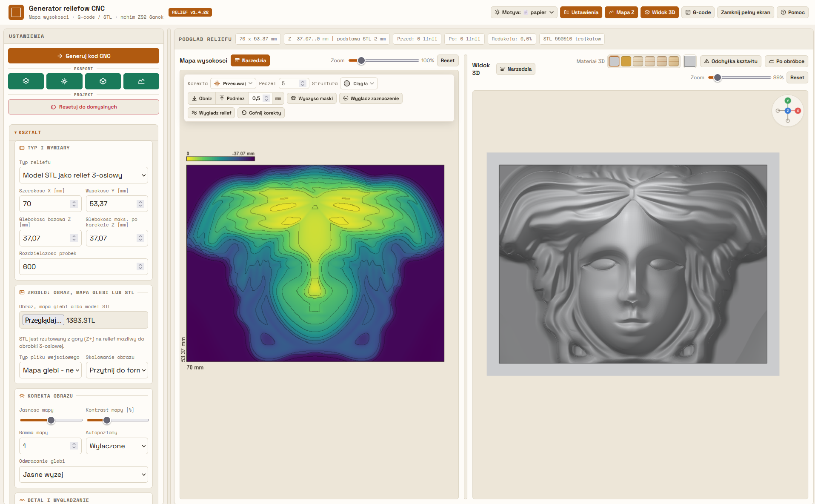Open the Ustawienia settings tab

coord(581,12)
